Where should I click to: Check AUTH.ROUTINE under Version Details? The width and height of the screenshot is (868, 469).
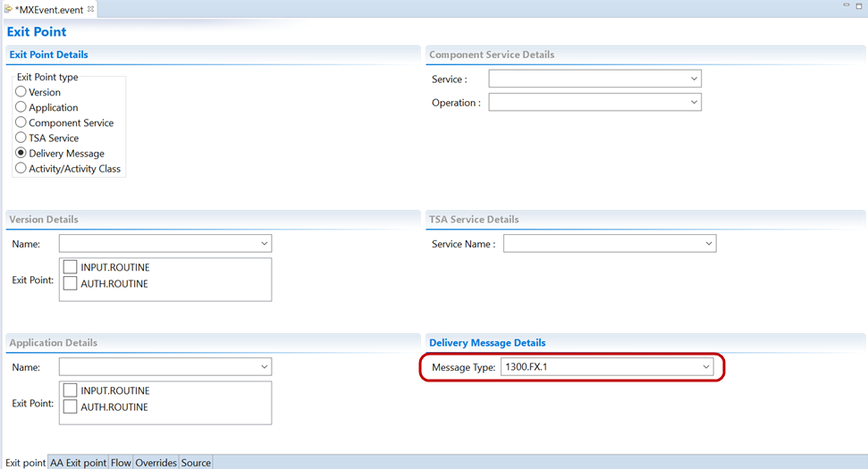[x=71, y=284]
